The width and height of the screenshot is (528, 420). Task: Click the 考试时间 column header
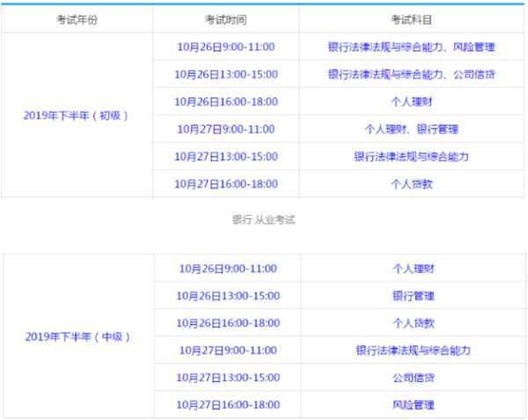tap(226, 18)
